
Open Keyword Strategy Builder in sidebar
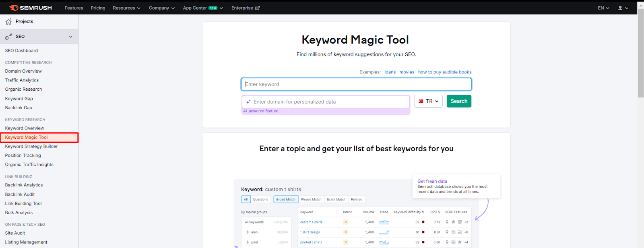coord(31,146)
